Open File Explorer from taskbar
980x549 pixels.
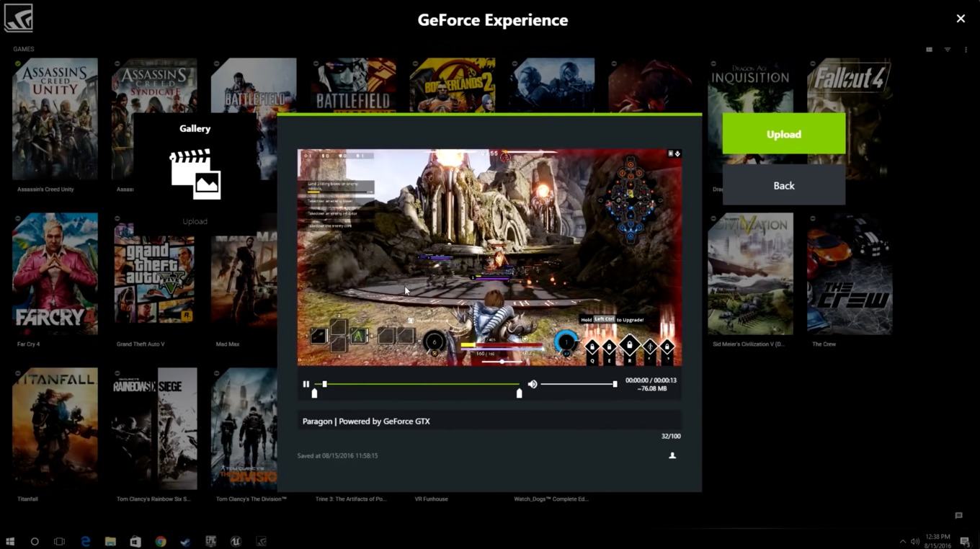click(110, 541)
